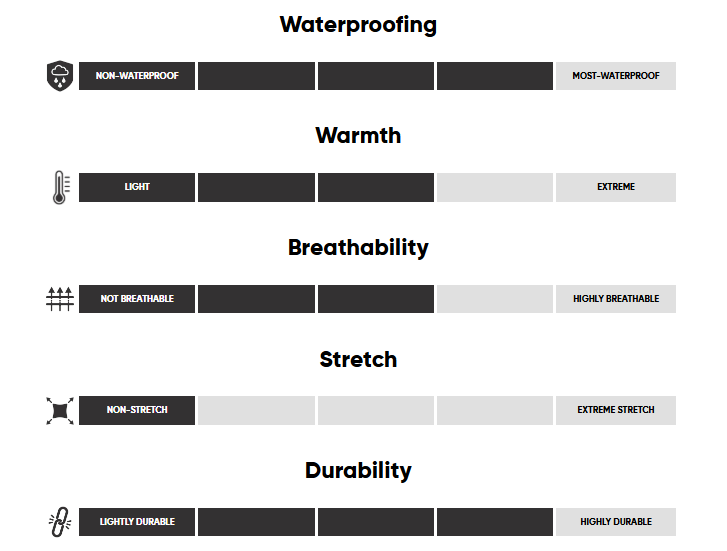
Task: Click the Light warmth segment
Action: pos(137,187)
